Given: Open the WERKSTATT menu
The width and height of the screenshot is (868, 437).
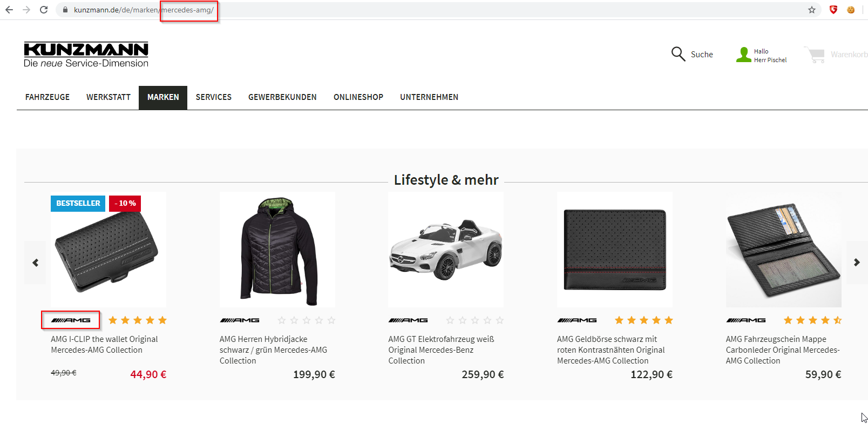Looking at the screenshot, I should (x=109, y=97).
